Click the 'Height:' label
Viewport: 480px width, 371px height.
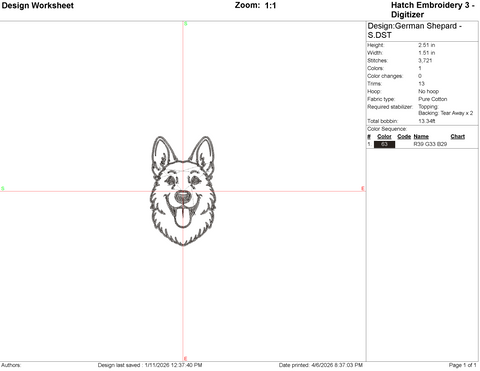point(376,45)
